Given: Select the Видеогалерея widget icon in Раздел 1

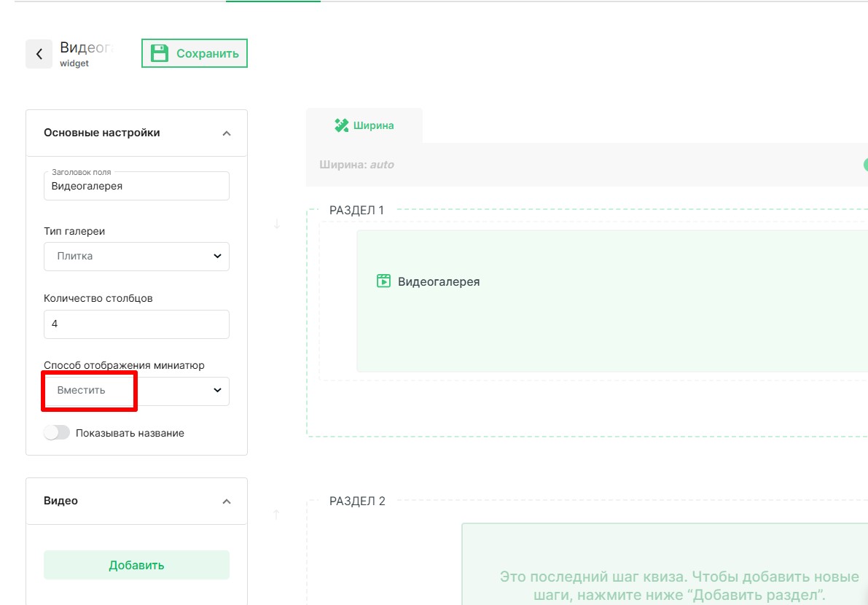Looking at the screenshot, I should coord(383,281).
